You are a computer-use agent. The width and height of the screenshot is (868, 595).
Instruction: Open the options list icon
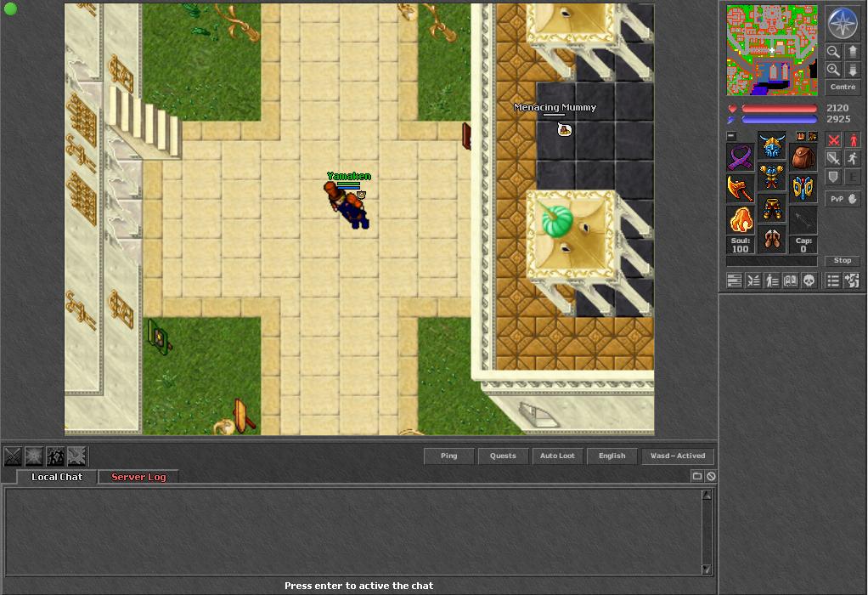833,280
